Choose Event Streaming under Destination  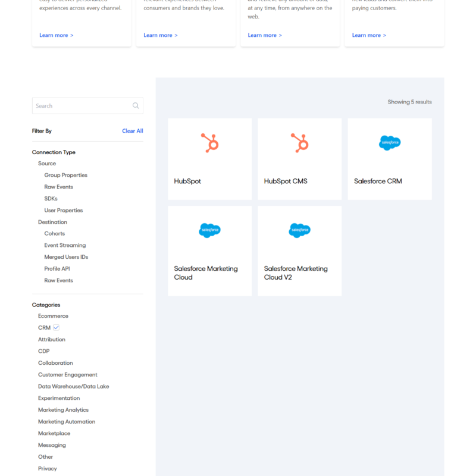click(x=65, y=245)
